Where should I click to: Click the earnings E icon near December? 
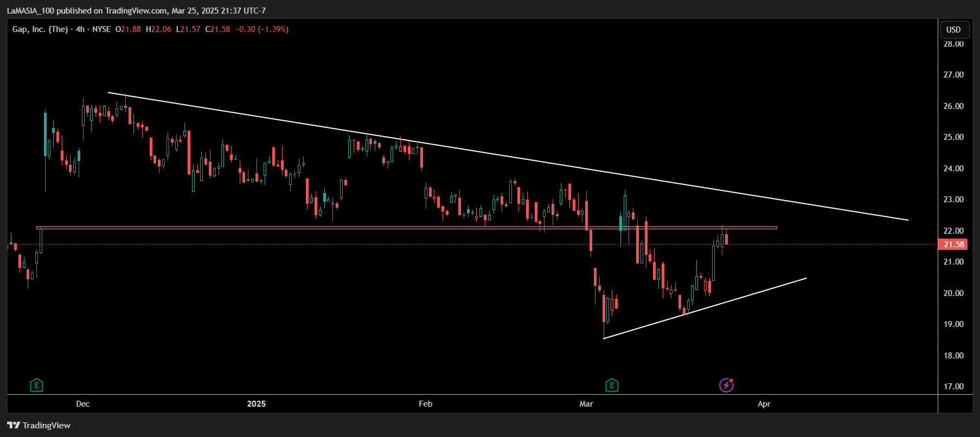click(x=36, y=385)
